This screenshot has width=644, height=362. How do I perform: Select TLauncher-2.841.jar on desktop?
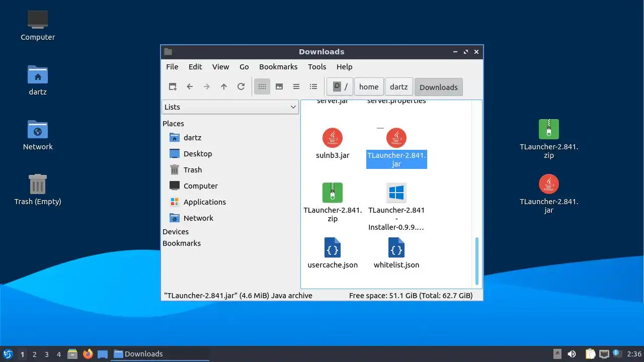[549, 194]
